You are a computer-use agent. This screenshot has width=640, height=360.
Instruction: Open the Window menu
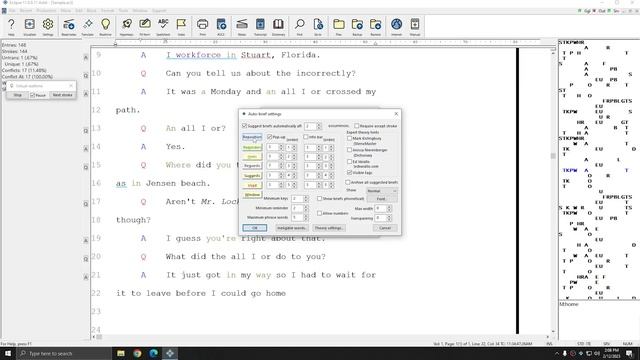pyautogui.click(x=140, y=11)
